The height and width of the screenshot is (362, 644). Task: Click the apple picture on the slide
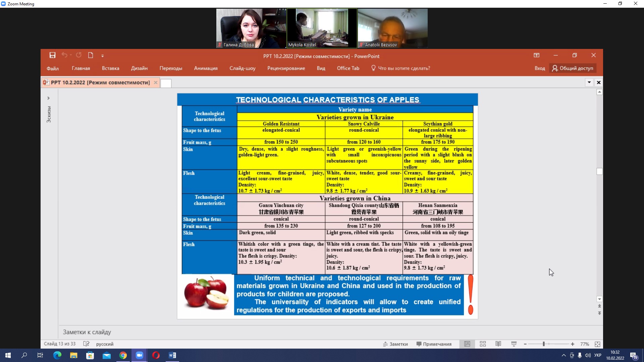[x=206, y=293]
